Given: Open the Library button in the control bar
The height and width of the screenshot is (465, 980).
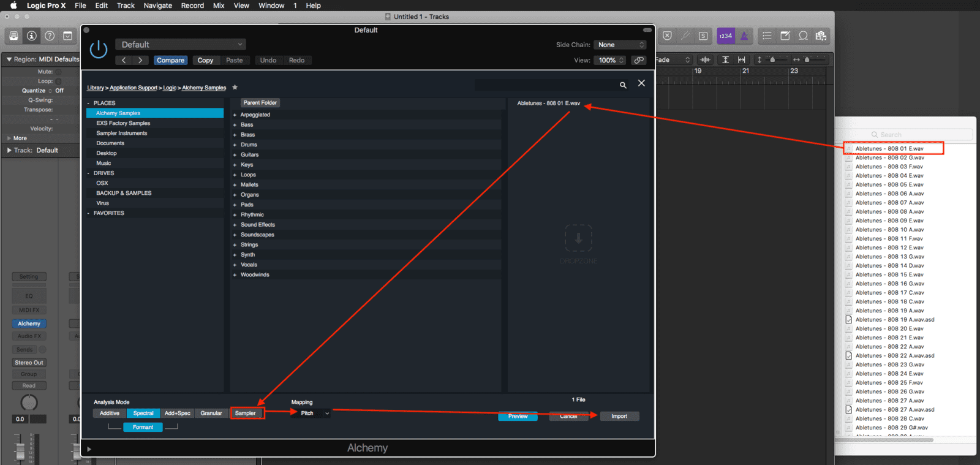Looking at the screenshot, I should click(x=13, y=36).
